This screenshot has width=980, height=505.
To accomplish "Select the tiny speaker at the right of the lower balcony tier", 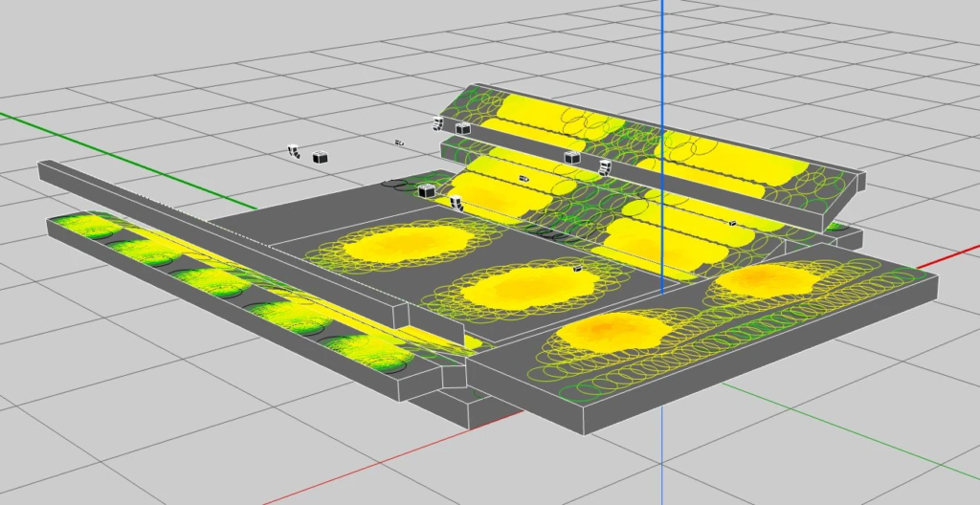I will [732, 223].
